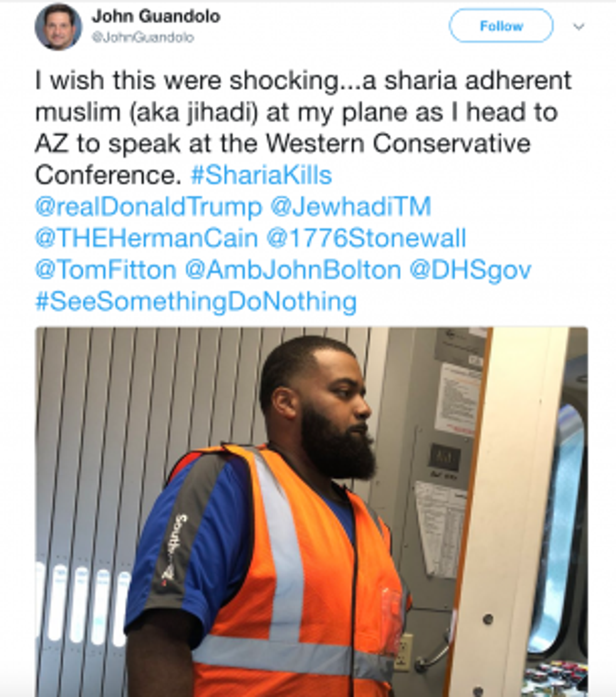Visit the @1776Stonewall mention
The image size is (616, 697).
click(366, 238)
